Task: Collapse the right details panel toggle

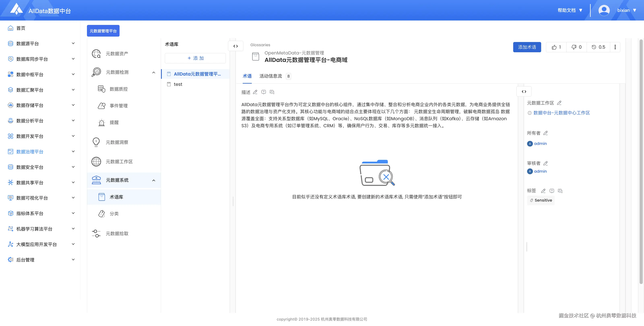Action: tap(524, 92)
